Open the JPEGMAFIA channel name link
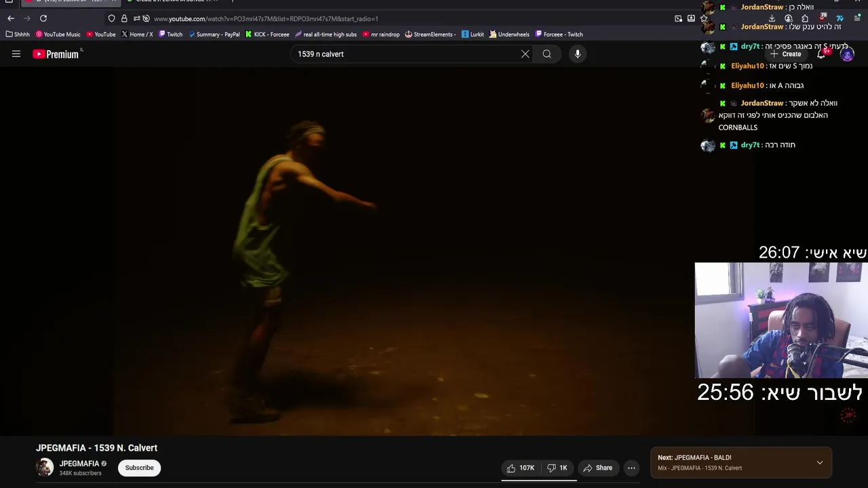Image resolution: width=868 pixels, height=488 pixels. (x=79, y=464)
